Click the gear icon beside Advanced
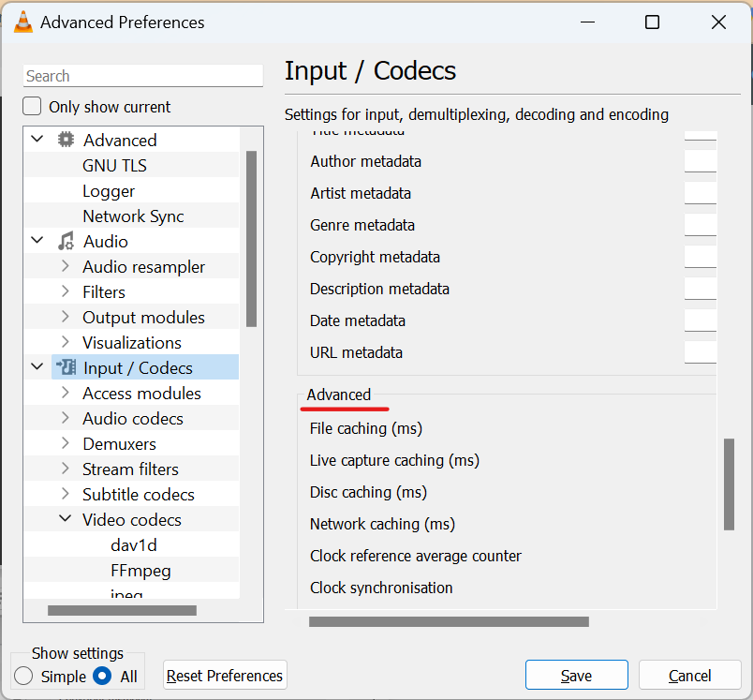The image size is (753, 700). tap(64, 139)
